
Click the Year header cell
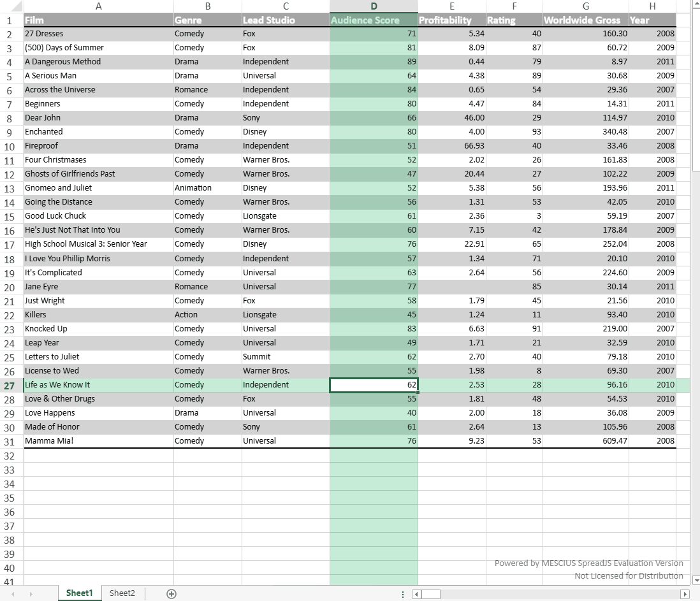point(652,20)
